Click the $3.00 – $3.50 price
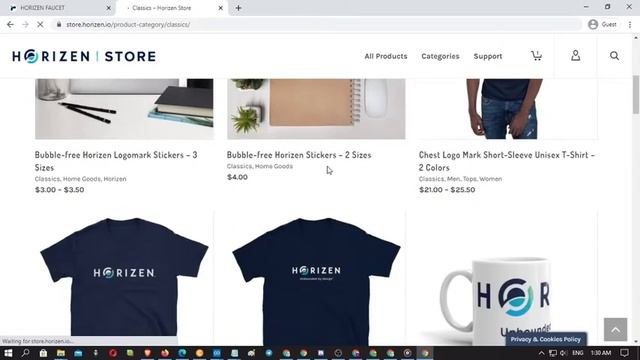The height and width of the screenshot is (360, 640). [x=60, y=190]
